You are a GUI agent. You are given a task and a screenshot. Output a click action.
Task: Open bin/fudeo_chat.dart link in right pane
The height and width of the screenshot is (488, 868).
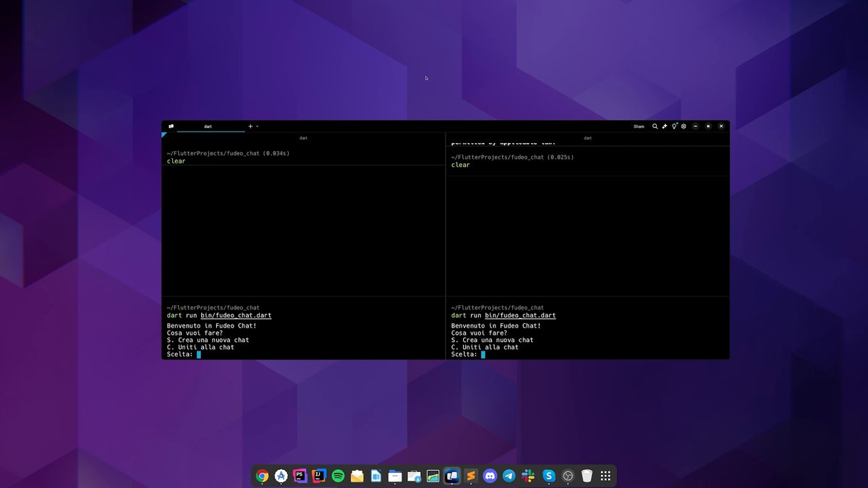pos(520,315)
